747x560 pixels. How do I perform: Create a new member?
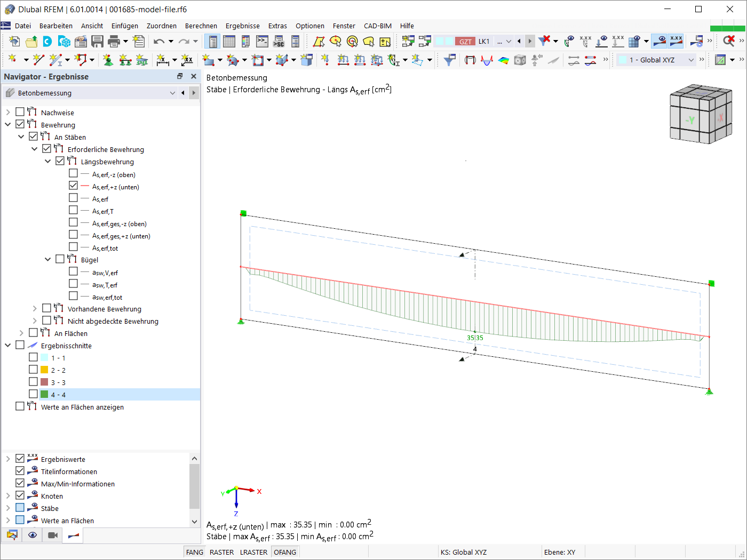[55, 60]
